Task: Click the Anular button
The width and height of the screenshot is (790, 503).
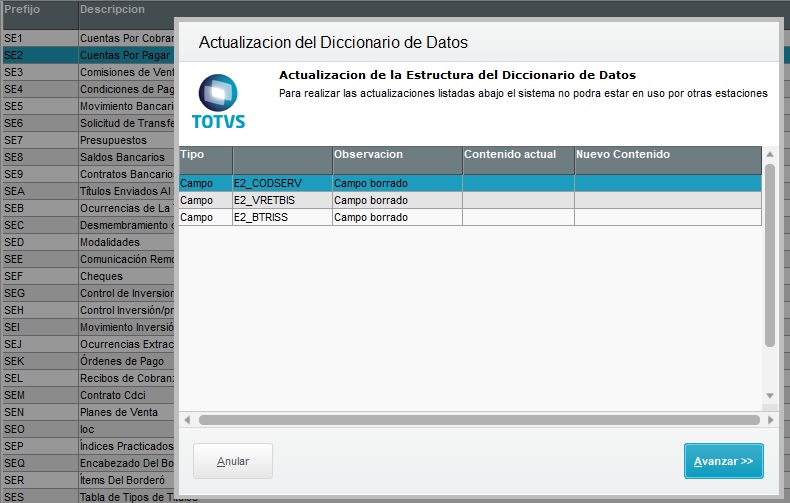Action: 233,461
